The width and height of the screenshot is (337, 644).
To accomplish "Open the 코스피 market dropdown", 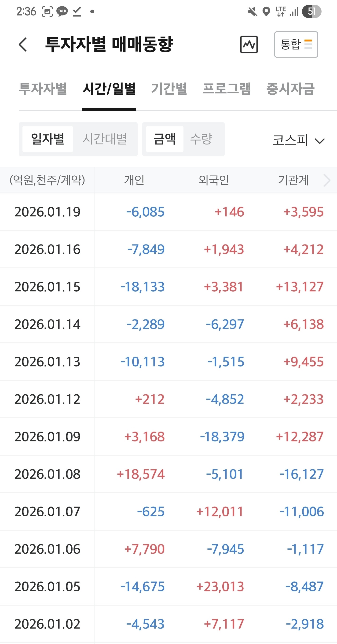I will click(x=299, y=140).
